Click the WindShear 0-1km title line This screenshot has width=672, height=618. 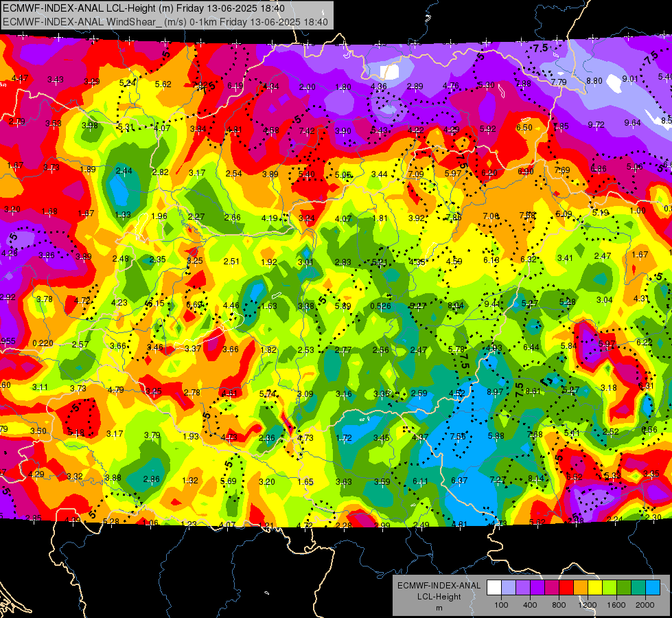click(x=165, y=22)
